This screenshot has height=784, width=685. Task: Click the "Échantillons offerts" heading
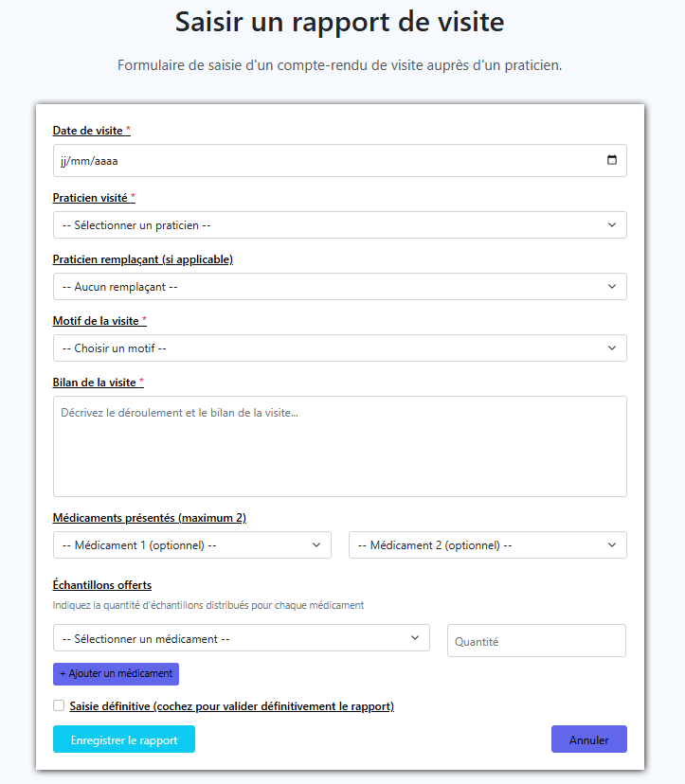pyautogui.click(x=101, y=585)
